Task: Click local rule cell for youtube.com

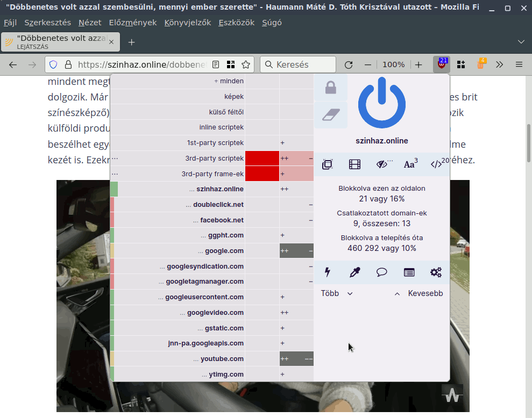Action: [x=296, y=359]
